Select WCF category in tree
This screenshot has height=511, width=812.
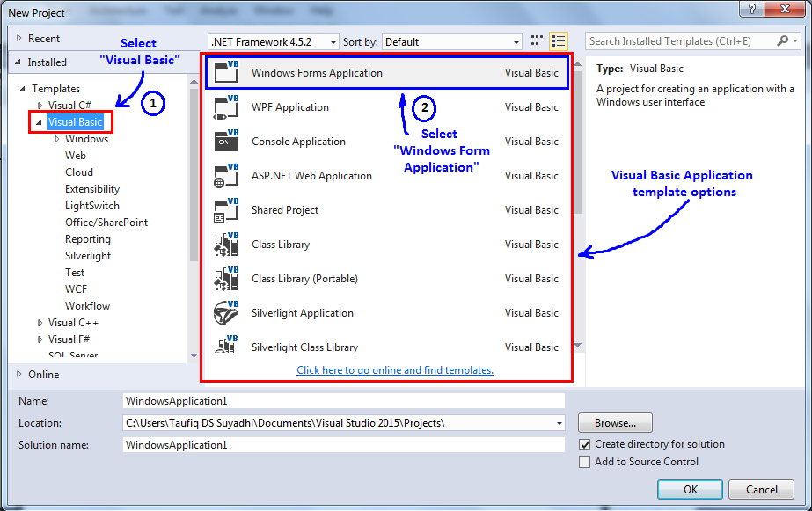click(x=77, y=288)
